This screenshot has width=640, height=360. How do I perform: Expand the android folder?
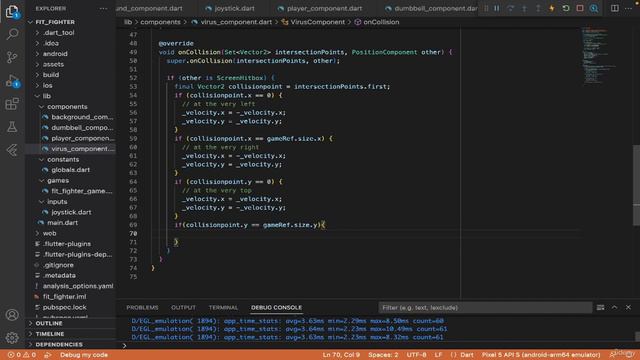(x=55, y=54)
